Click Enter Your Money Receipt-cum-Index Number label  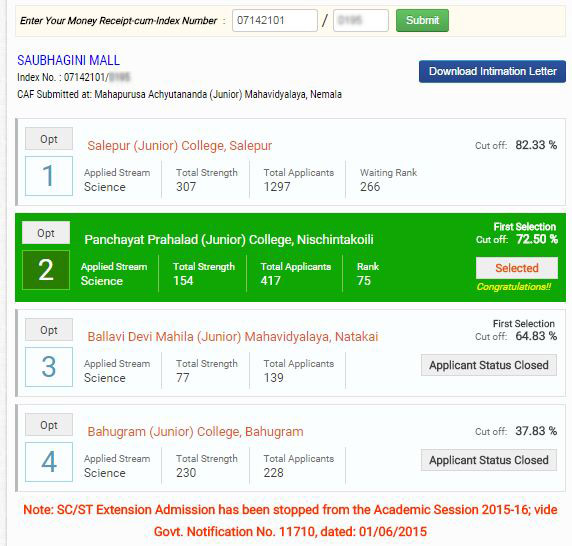118,21
